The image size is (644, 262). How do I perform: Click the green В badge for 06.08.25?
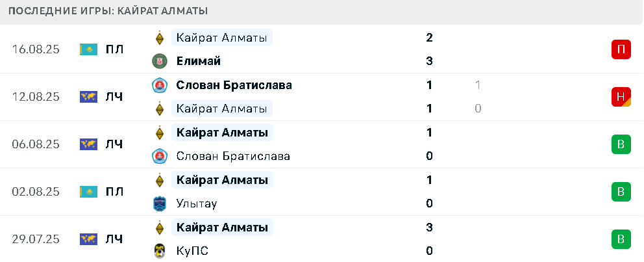pos(621,144)
